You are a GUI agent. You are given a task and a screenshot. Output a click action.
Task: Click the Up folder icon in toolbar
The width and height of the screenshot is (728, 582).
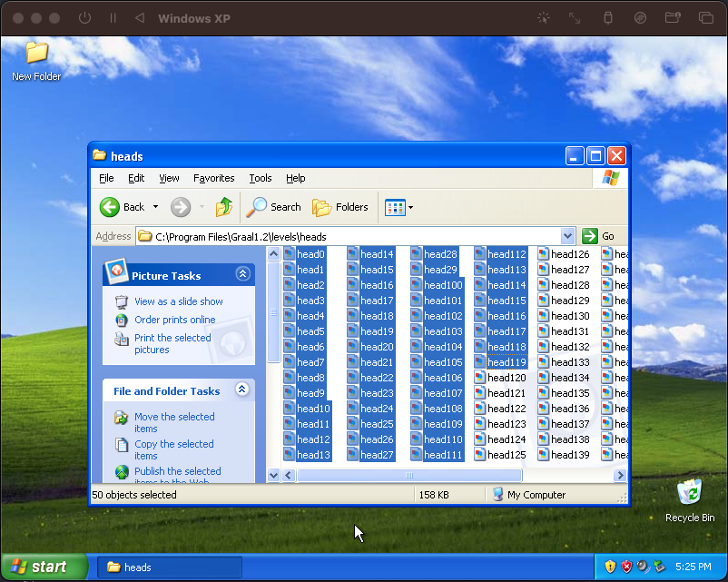224,207
